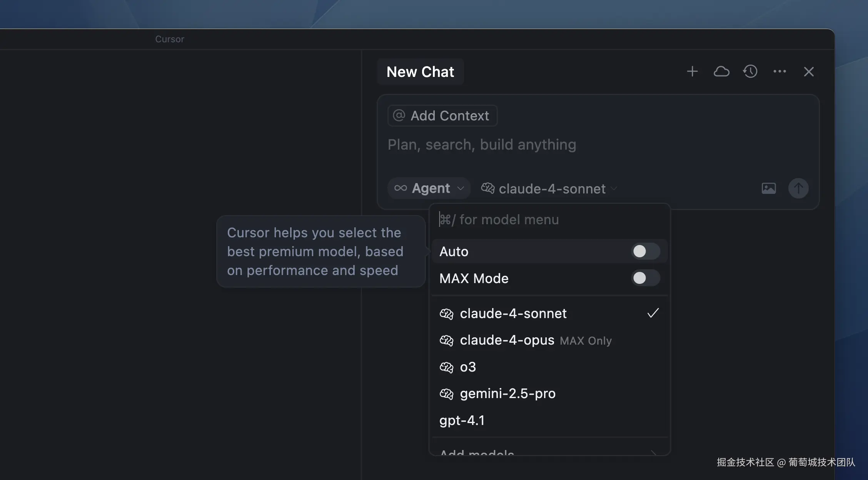Click the Plan, search, build anything field

[x=482, y=144]
